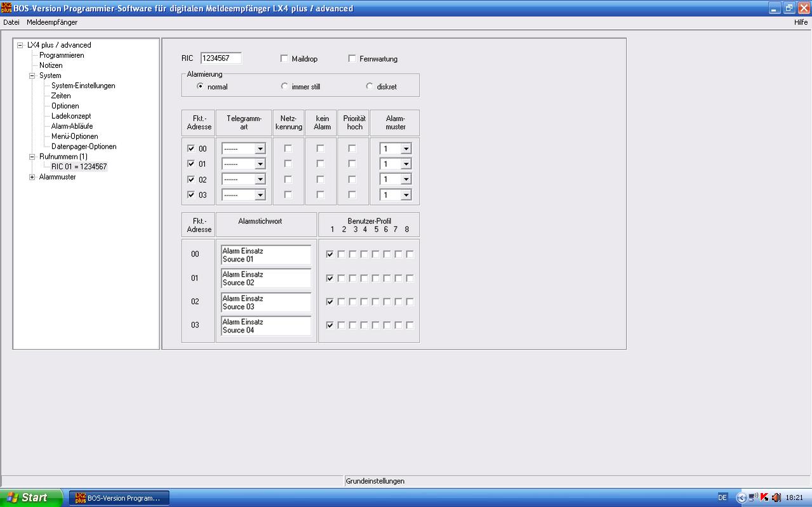
Task: Open Menü-Optionen tree item
Action: click(75, 136)
